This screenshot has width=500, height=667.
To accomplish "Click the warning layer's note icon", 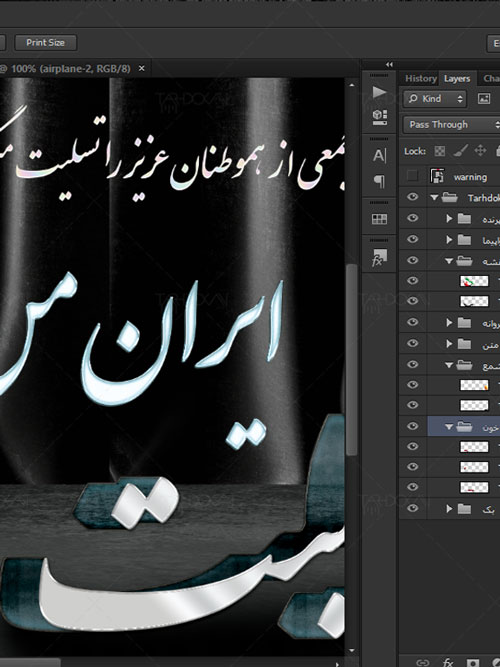I will (x=437, y=176).
